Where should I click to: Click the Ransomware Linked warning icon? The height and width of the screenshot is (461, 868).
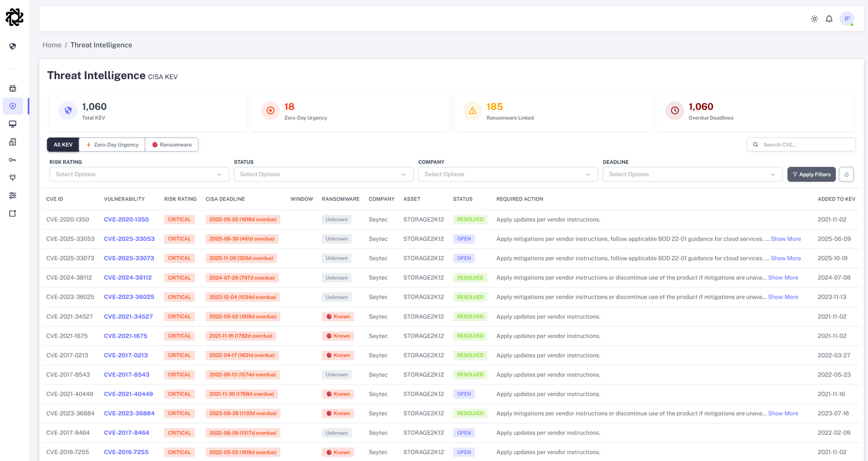point(472,111)
